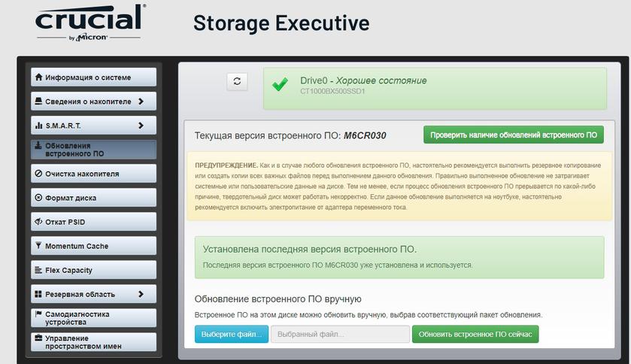Click the green checkmark status icon
Viewport: 631px width, 364px height.
[x=280, y=85]
